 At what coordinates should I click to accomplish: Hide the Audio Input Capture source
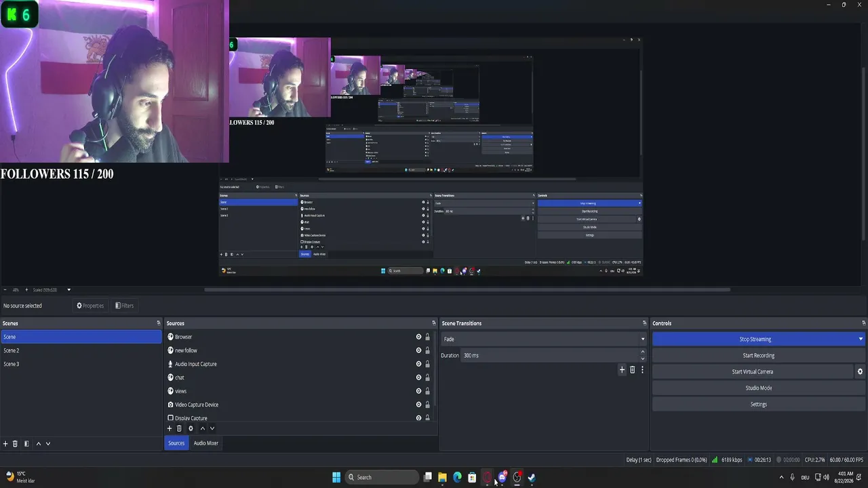418,364
